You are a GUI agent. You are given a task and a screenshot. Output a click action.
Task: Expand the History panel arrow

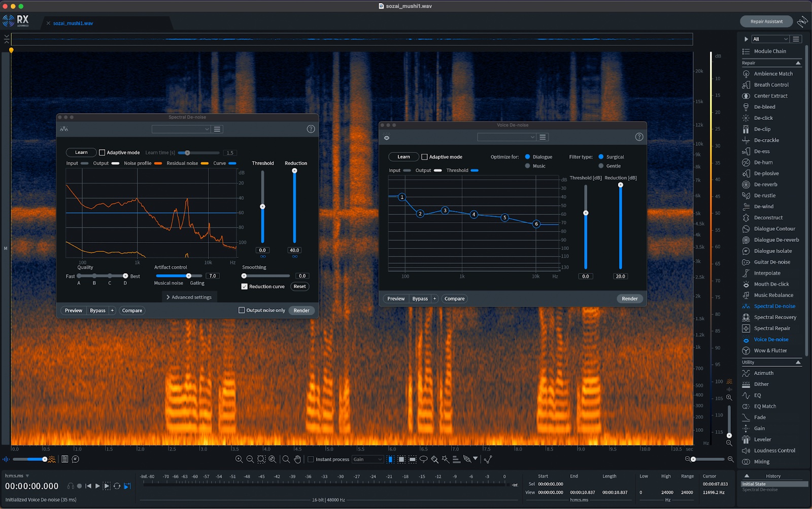747,476
